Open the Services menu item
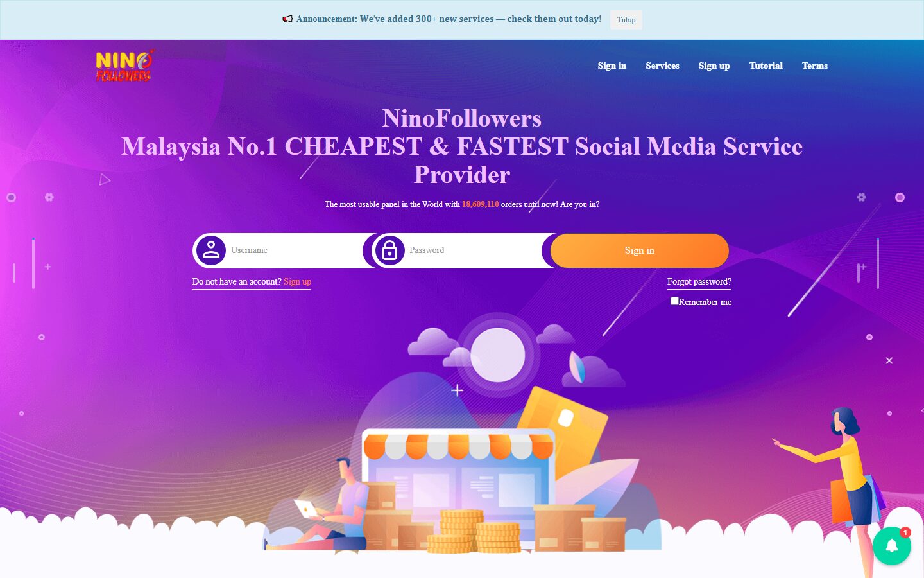The height and width of the screenshot is (578, 924). [x=662, y=66]
